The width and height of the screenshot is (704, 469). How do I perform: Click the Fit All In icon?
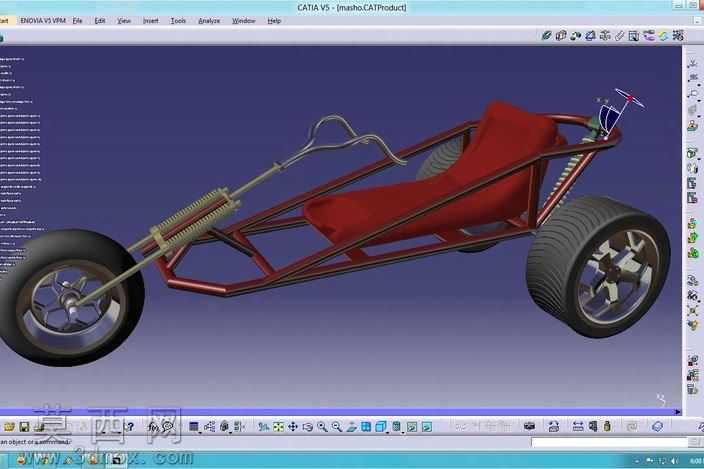tap(278, 427)
